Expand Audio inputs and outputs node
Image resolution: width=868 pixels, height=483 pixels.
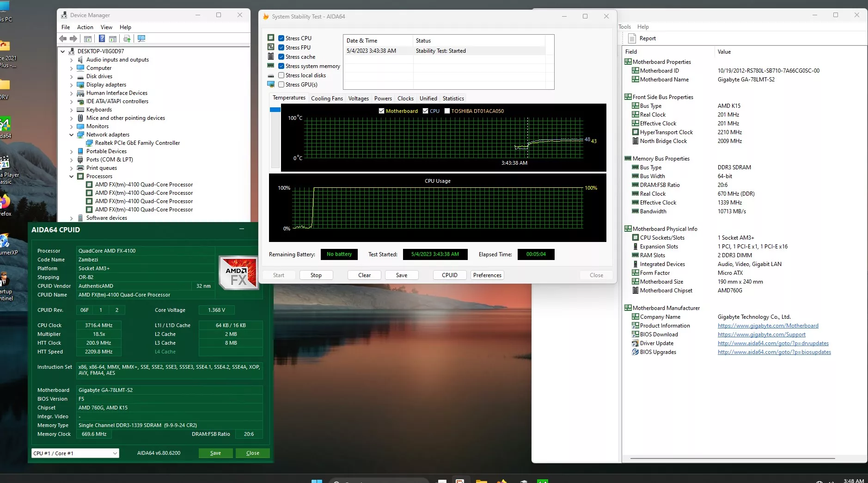(x=71, y=60)
